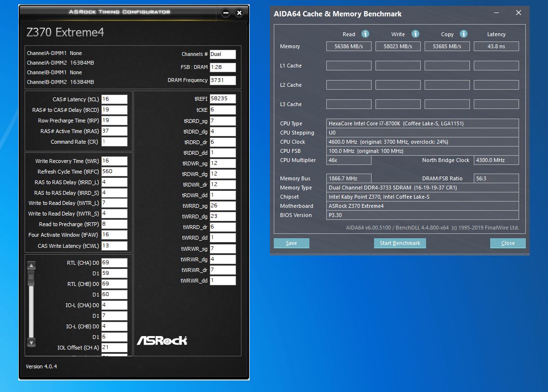
Task: Click the Save button in AIDA64
Action: point(292,243)
